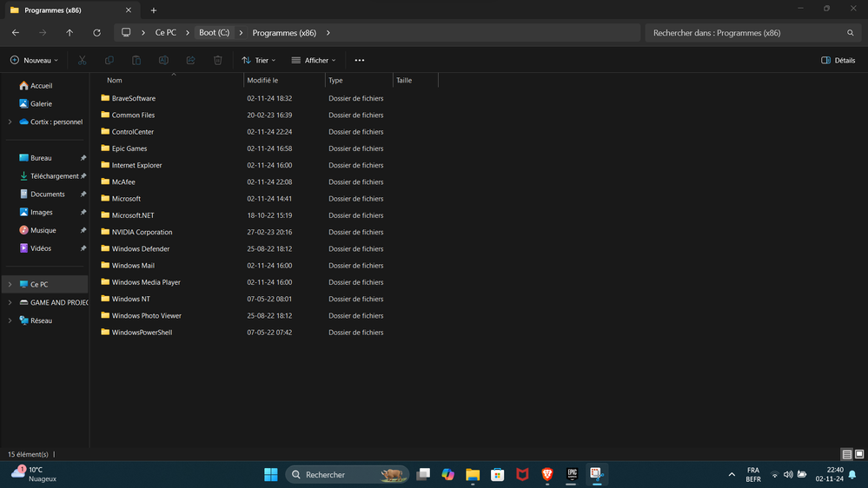Select the NVIDIA Corporation folder
The width and height of the screenshot is (868, 488).
tap(142, 232)
